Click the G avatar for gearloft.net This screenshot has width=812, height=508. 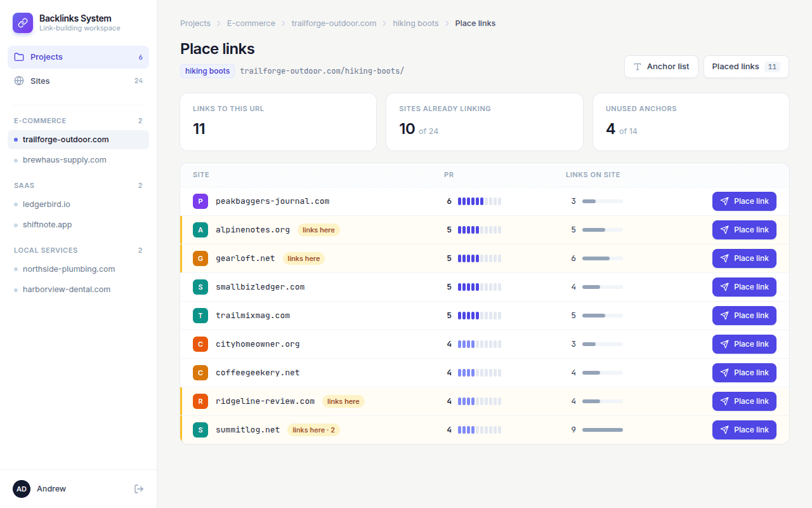(x=200, y=258)
